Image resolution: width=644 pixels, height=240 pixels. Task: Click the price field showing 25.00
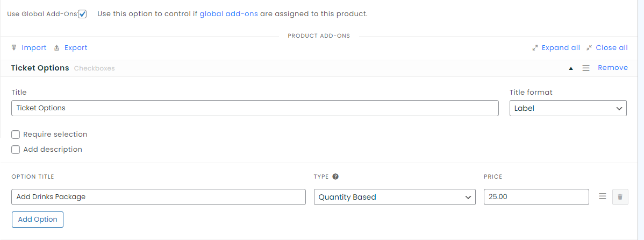tap(536, 197)
